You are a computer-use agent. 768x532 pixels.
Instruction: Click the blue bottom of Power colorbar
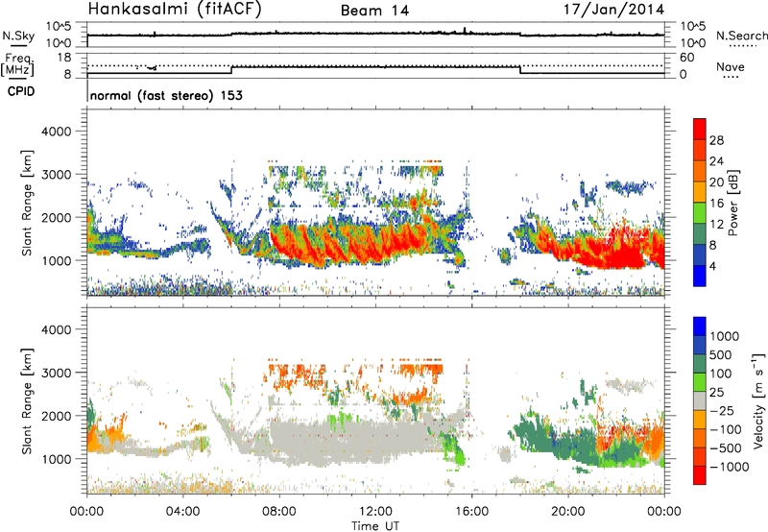click(700, 276)
